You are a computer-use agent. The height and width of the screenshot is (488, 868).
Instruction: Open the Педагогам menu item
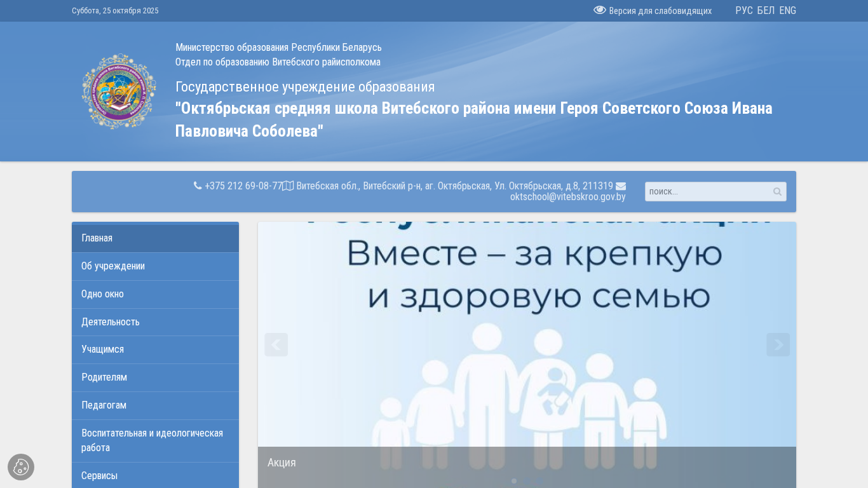tap(155, 405)
